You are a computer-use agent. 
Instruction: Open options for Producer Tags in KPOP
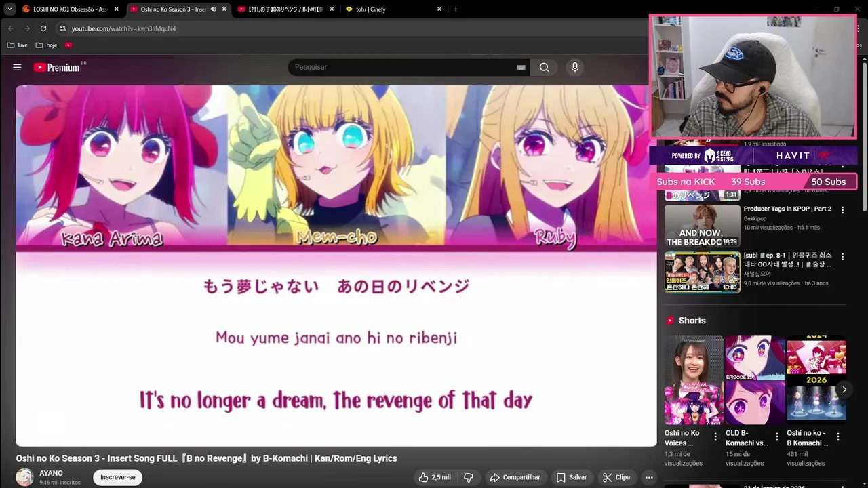coord(842,210)
